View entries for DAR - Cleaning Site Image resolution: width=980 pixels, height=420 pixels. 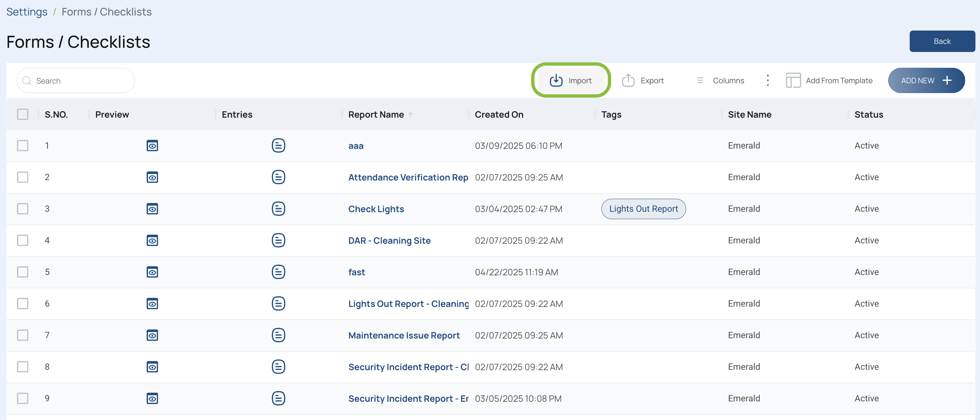click(278, 240)
